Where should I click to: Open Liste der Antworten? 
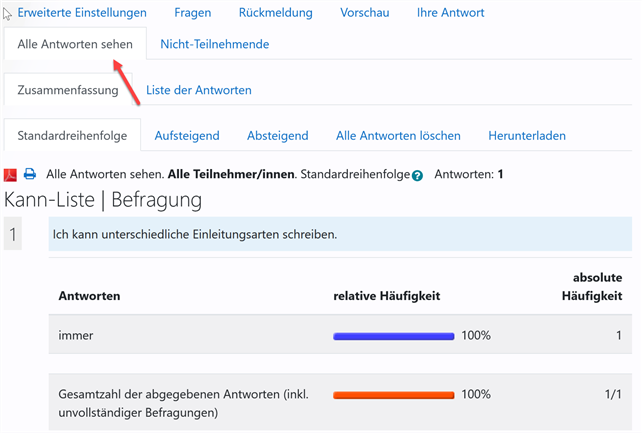199,90
